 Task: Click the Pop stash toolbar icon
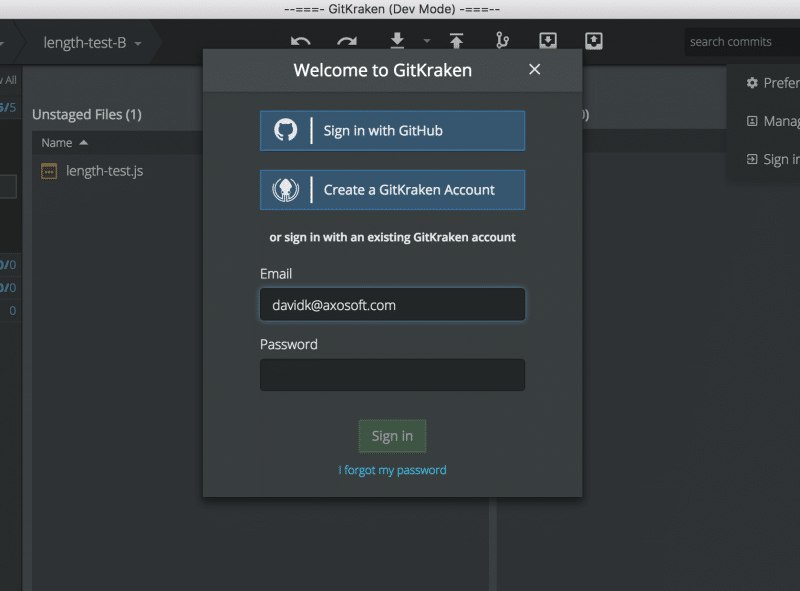pos(594,41)
